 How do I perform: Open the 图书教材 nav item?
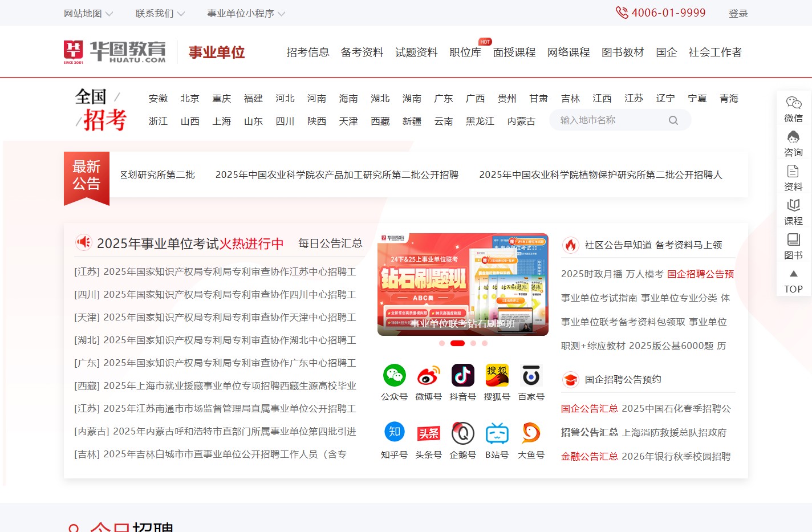623,52
